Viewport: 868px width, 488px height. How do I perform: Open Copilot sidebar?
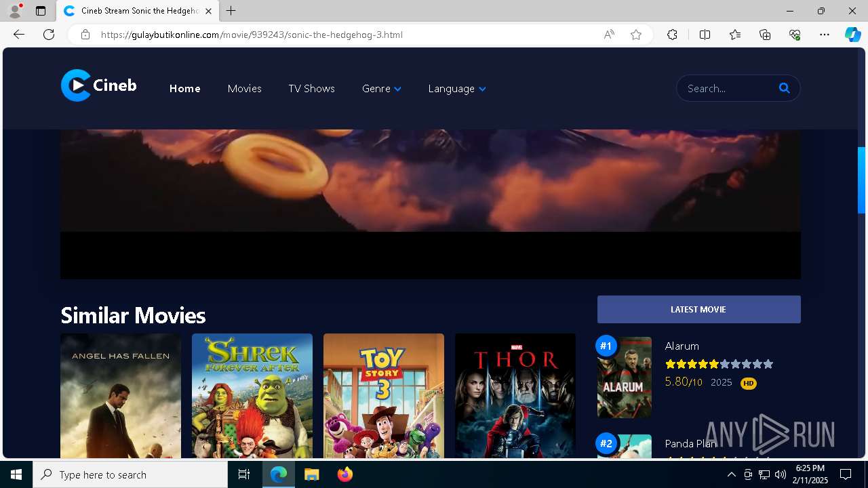(852, 35)
